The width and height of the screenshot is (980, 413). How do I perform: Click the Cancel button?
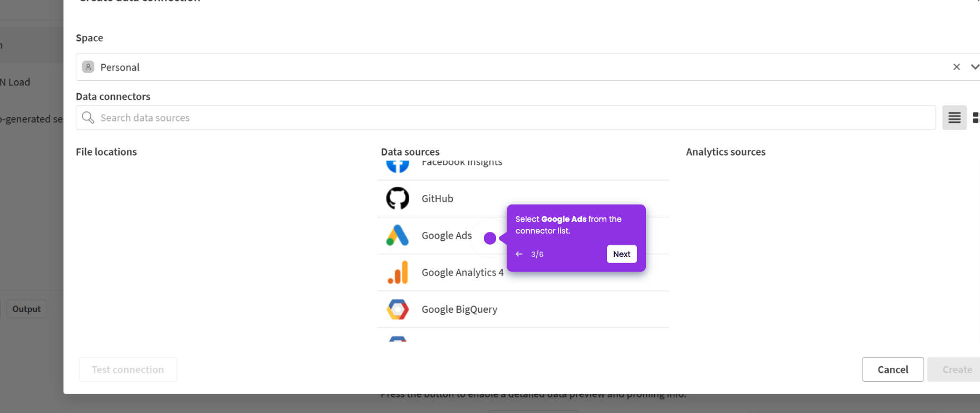tap(893, 370)
